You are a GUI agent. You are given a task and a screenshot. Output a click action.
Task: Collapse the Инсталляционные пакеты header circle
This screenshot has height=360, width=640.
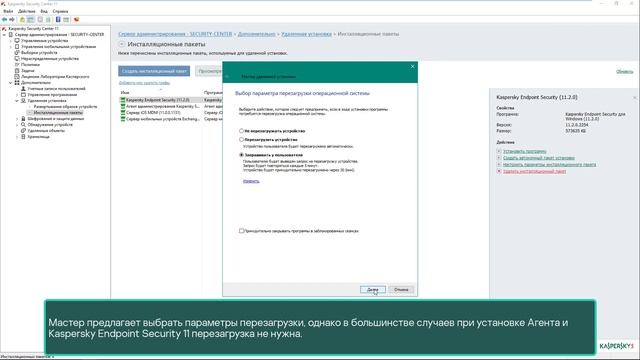tap(122, 44)
